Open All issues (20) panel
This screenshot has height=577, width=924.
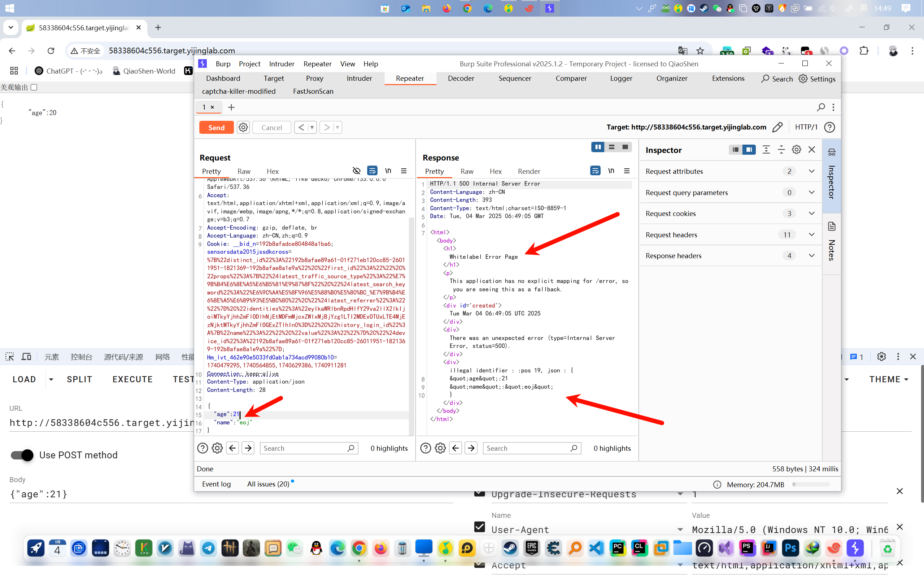click(x=268, y=484)
